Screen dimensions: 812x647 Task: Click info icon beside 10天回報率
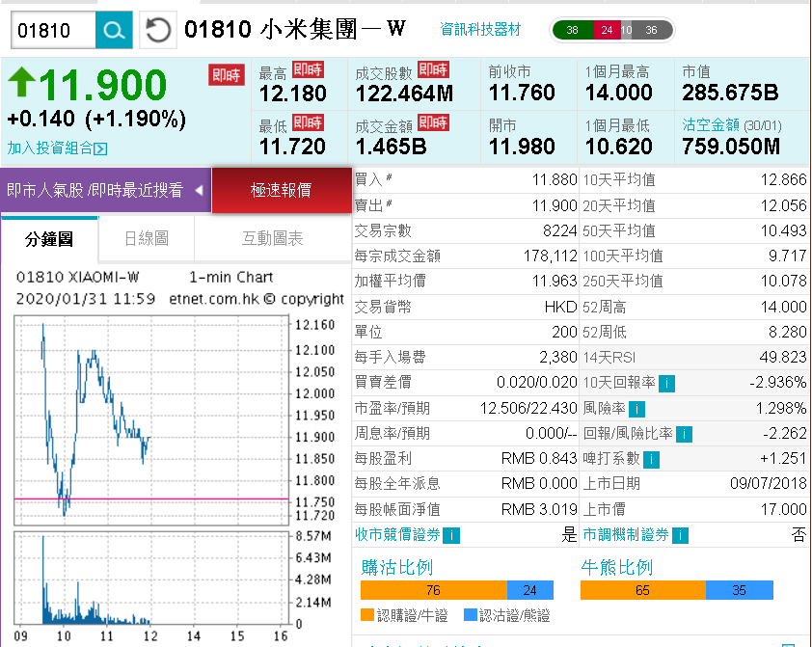click(x=666, y=384)
